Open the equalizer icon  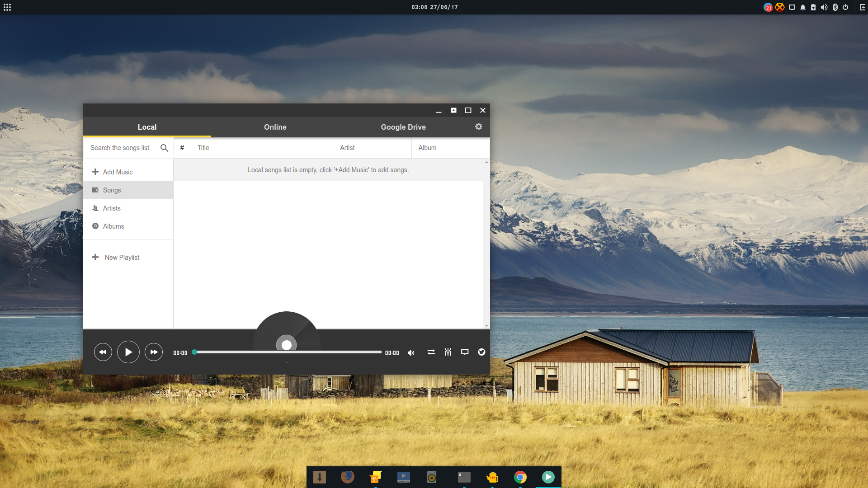pos(448,352)
